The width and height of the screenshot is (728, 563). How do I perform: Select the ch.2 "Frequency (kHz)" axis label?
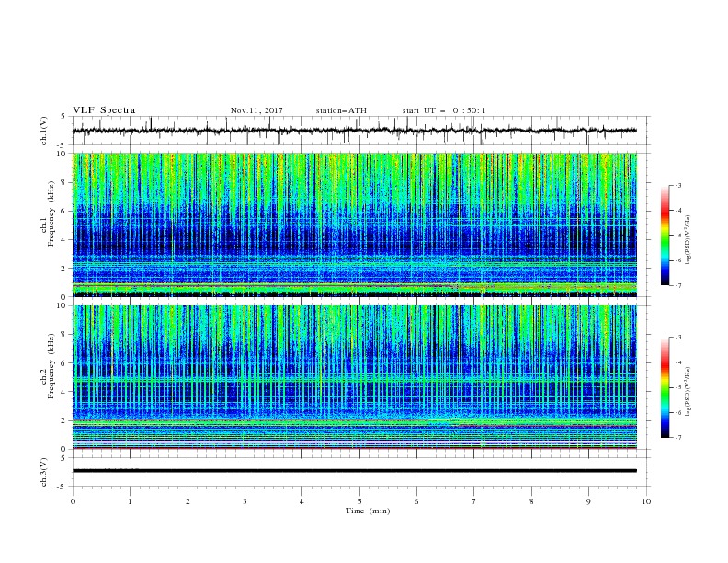[x=51, y=366]
